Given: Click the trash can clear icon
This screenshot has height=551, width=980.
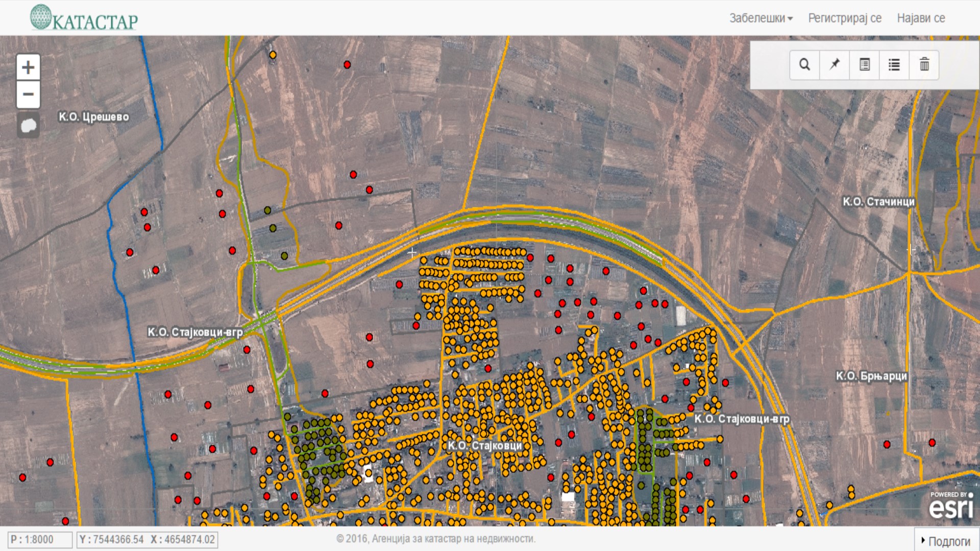Looking at the screenshot, I should (x=924, y=65).
